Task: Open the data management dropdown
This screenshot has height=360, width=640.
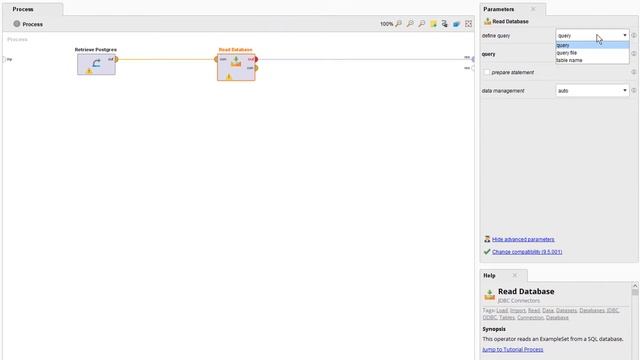Action: click(592, 90)
